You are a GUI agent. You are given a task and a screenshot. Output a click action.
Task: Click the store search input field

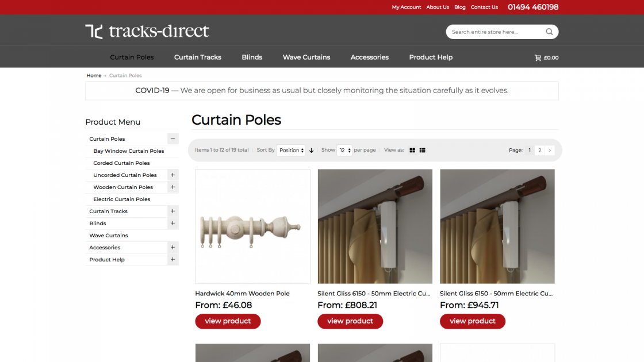point(494,32)
